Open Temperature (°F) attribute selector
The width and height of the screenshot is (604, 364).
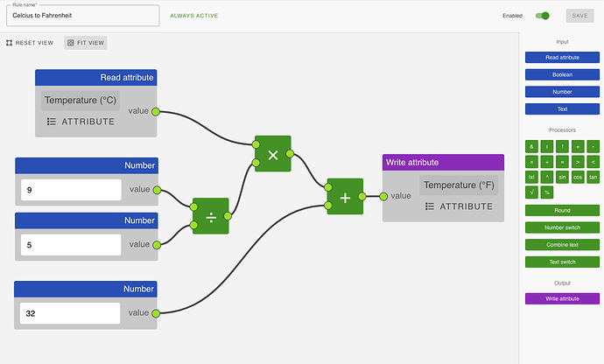[459, 206]
